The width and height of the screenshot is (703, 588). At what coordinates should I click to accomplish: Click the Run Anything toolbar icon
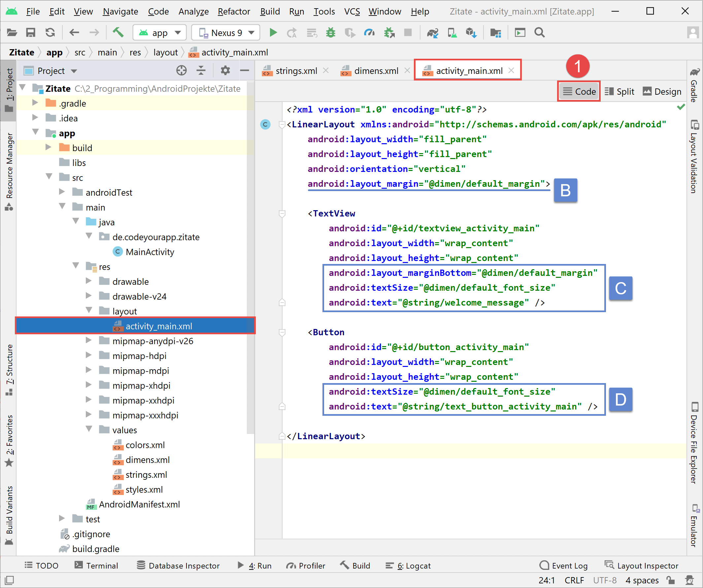pyautogui.click(x=520, y=33)
